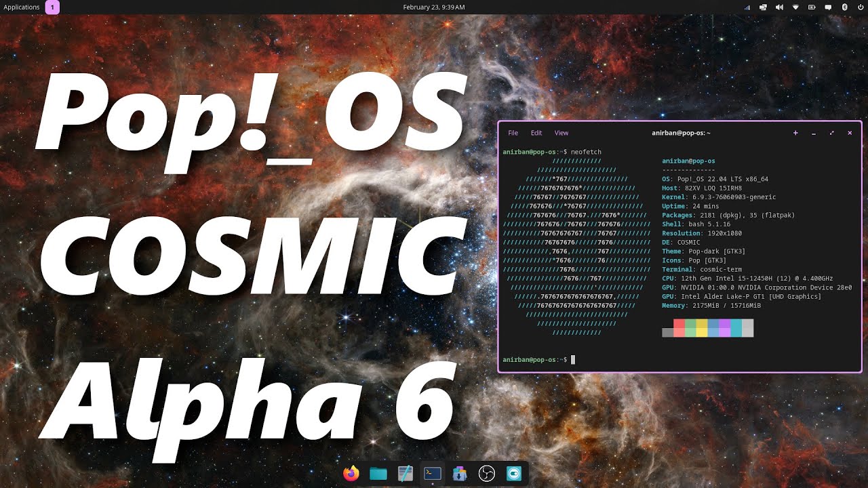
Task: Click the Icons: Pop [GTK3] line
Action: (694, 260)
